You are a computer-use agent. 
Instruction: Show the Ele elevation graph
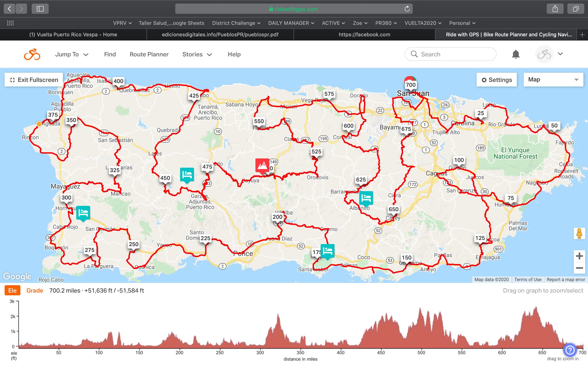(x=12, y=291)
